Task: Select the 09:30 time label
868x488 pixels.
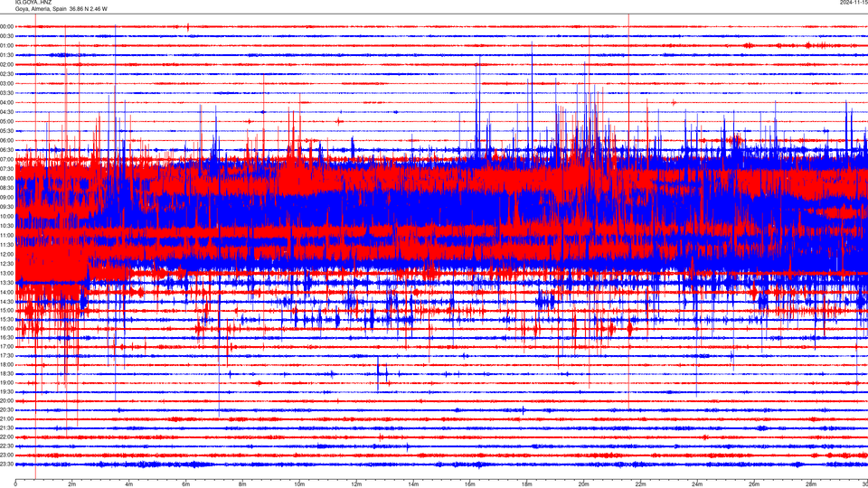Action: (6, 207)
